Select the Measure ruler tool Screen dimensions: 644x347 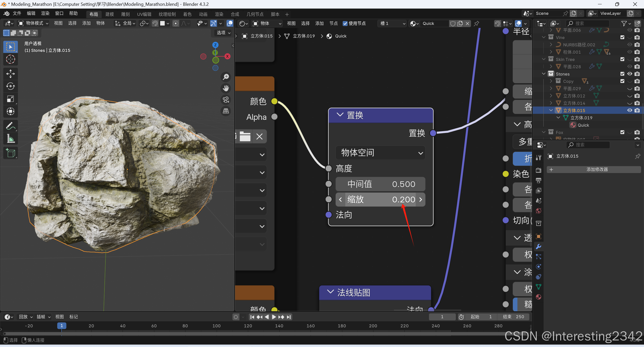pos(10,138)
